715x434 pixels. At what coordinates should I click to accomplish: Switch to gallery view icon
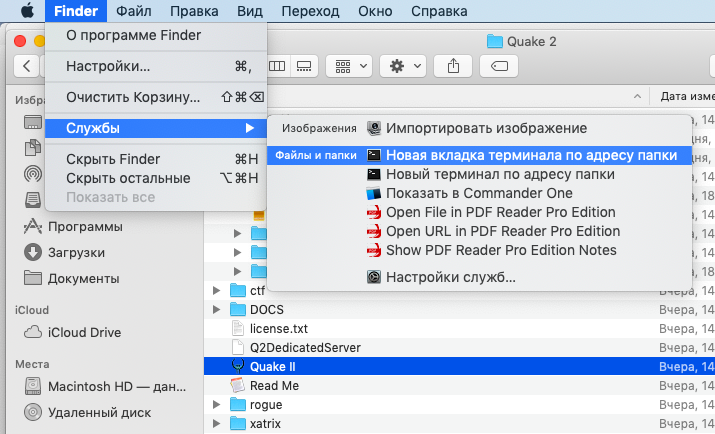(304, 66)
